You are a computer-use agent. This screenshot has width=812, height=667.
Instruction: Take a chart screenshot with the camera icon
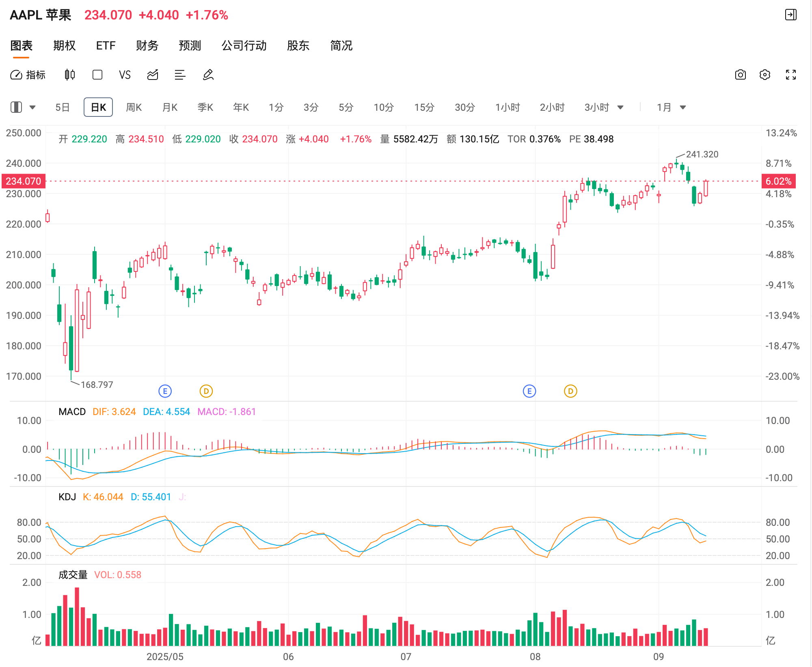click(740, 75)
